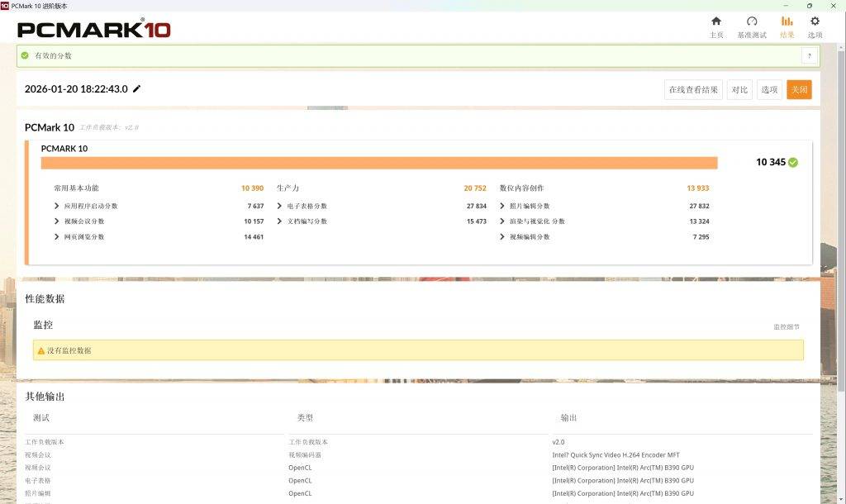Click the question mark help icon

809,55
